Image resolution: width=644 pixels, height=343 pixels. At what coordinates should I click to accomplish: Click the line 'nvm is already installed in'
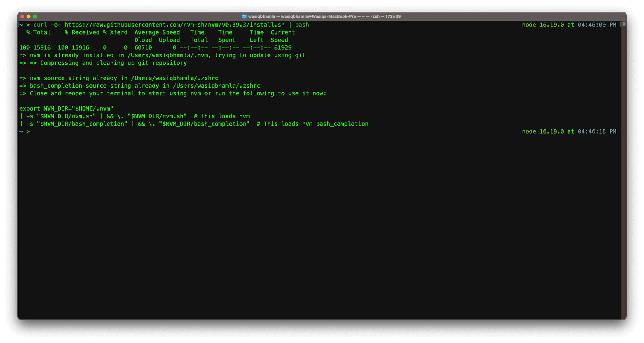coord(163,56)
